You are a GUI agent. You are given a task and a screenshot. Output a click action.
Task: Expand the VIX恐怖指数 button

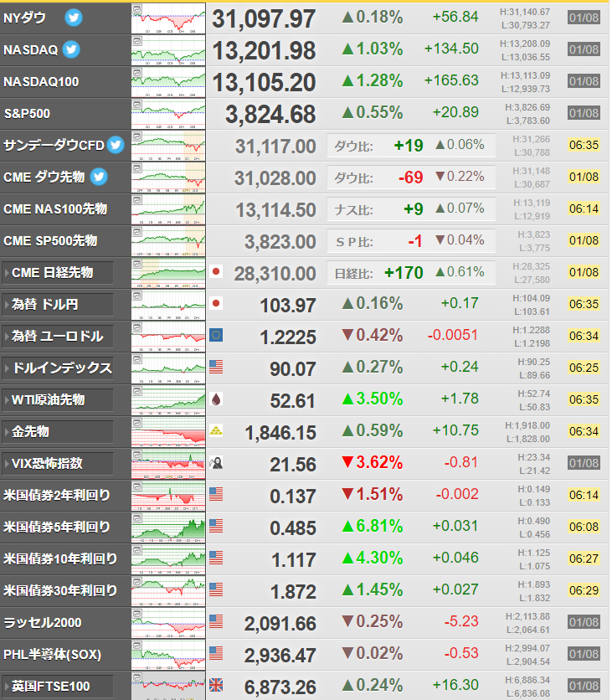(58, 463)
